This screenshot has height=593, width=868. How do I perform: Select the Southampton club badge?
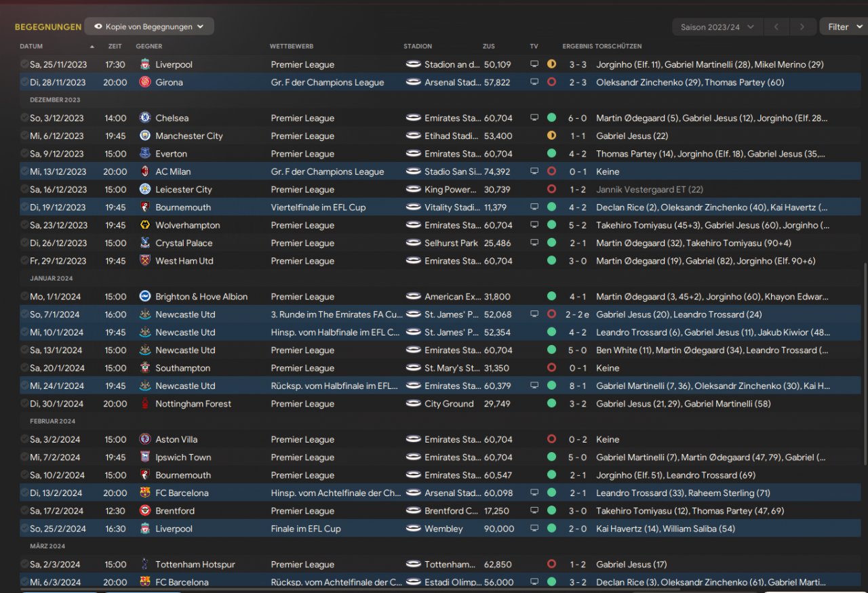click(x=144, y=368)
